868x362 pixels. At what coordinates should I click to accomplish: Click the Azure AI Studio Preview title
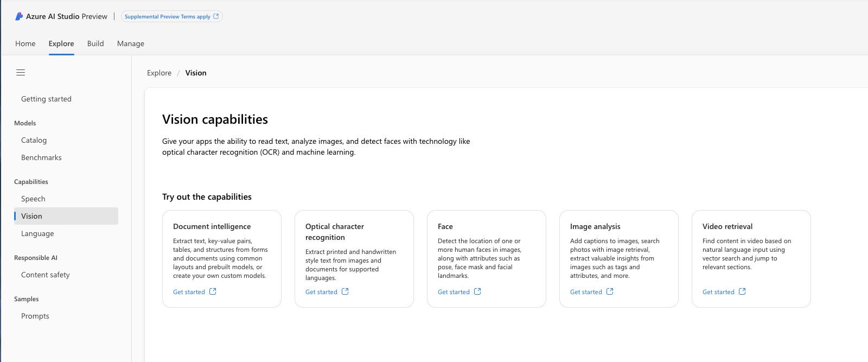click(67, 16)
